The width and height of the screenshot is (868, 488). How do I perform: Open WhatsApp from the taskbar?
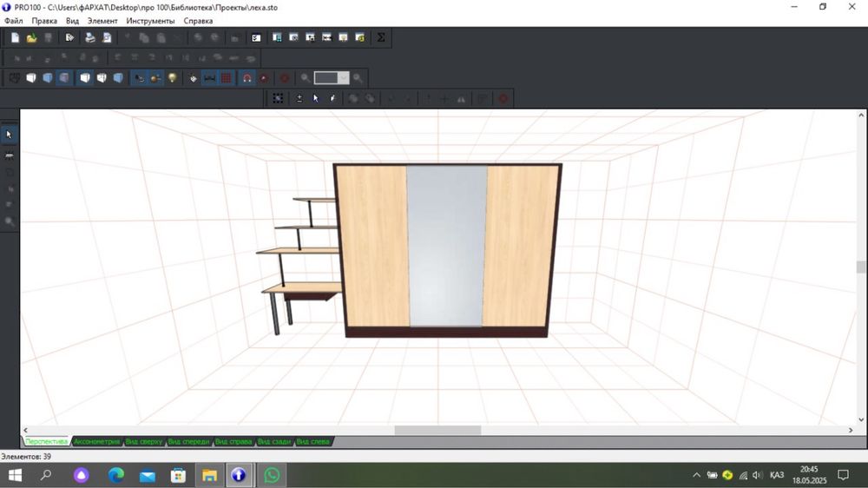click(272, 475)
